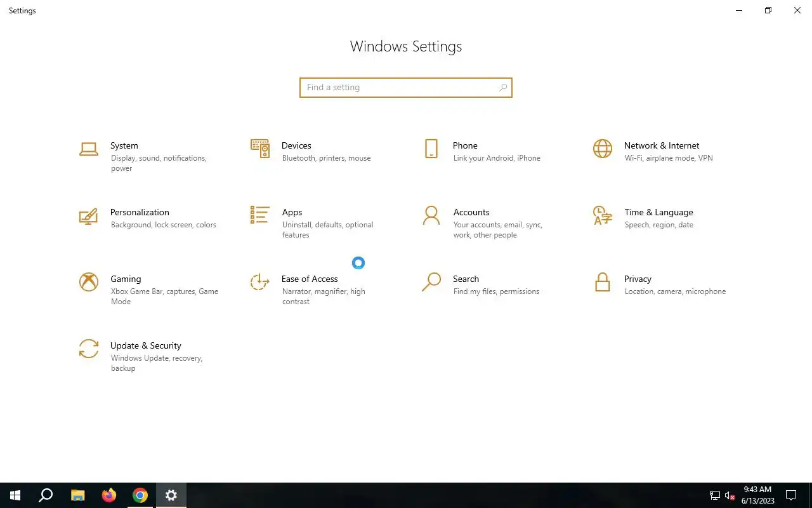Open the Accounts settings title
This screenshot has height=508, width=812.
pyautogui.click(x=471, y=212)
